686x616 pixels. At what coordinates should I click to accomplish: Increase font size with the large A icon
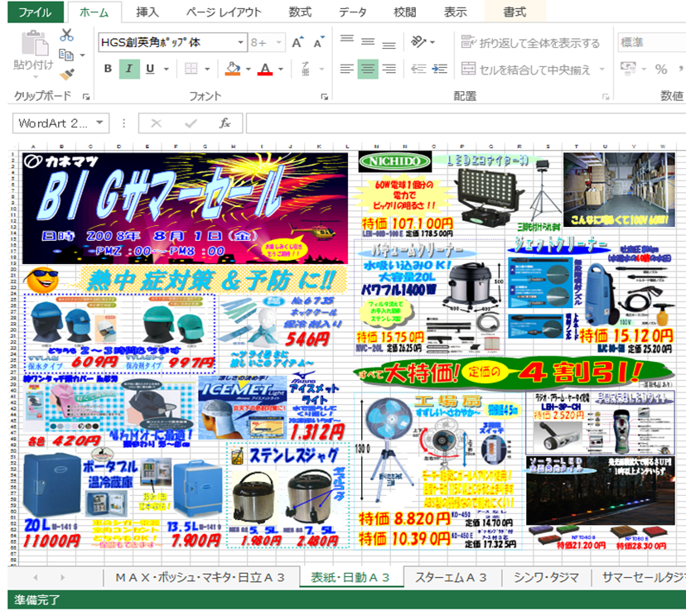coord(297,43)
